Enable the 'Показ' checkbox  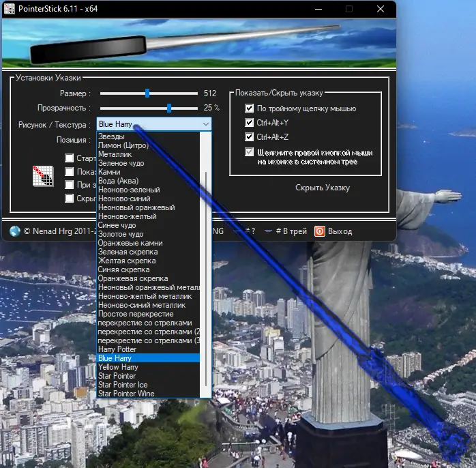coord(69,172)
